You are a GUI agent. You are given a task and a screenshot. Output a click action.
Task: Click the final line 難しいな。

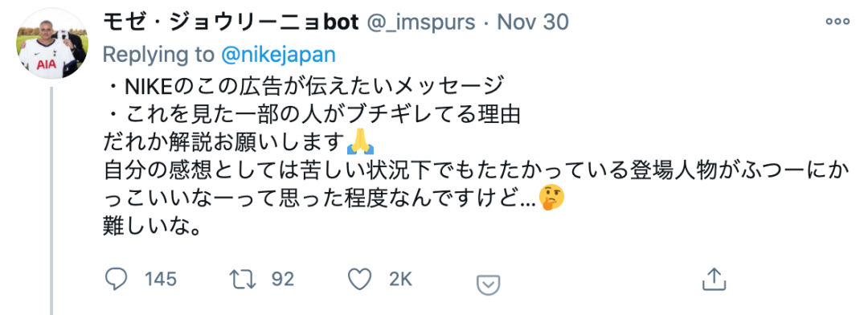tap(151, 227)
